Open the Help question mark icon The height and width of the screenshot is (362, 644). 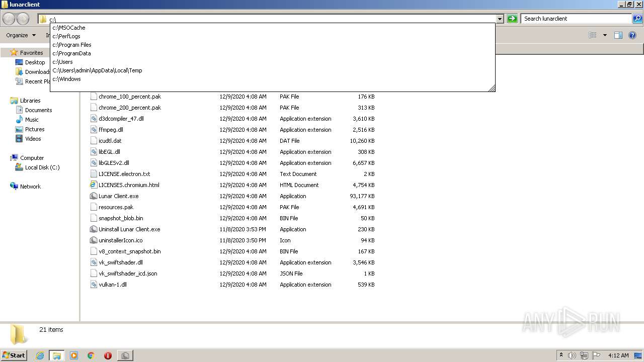point(633,35)
